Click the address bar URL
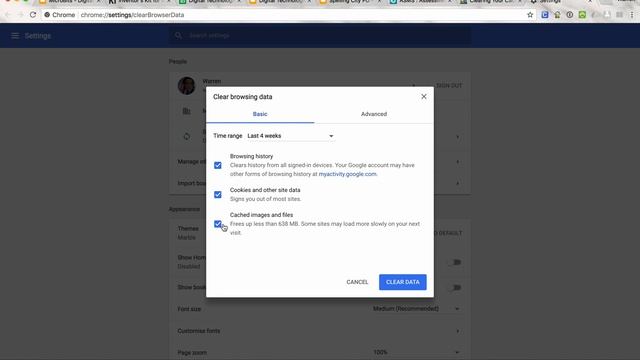This screenshot has width=640, height=360. click(x=132, y=15)
